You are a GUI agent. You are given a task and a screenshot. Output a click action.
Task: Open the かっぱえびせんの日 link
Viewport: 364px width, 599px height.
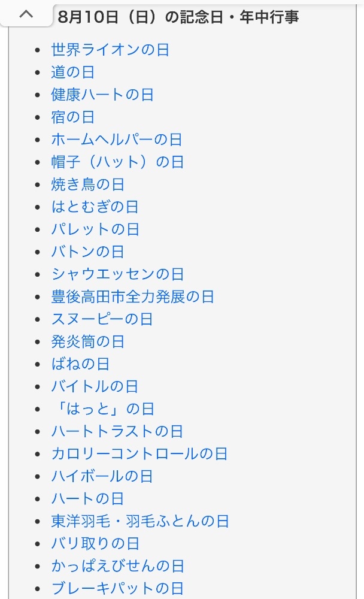click(117, 566)
